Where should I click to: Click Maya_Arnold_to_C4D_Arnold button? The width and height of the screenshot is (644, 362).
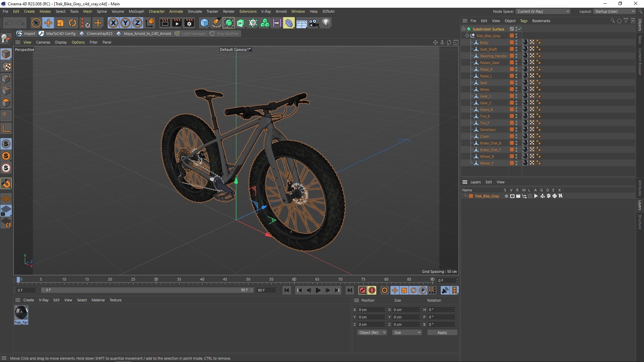pos(144,34)
